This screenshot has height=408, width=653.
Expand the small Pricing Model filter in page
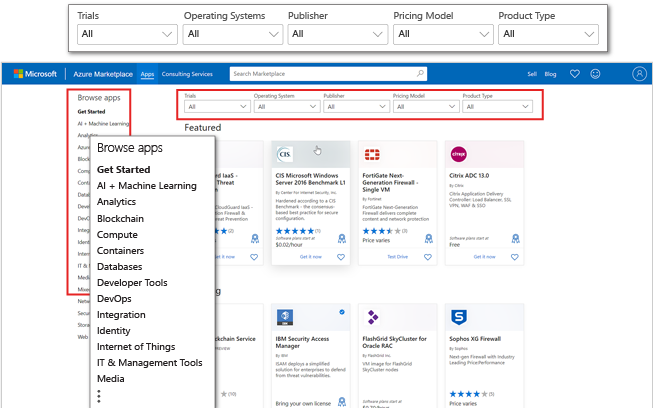(x=426, y=107)
